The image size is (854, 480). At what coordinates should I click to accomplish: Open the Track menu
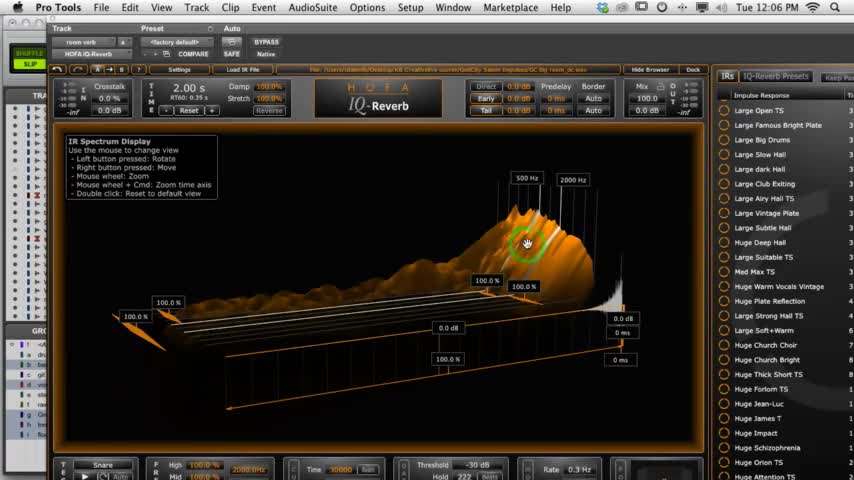pyautogui.click(x=197, y=8)
